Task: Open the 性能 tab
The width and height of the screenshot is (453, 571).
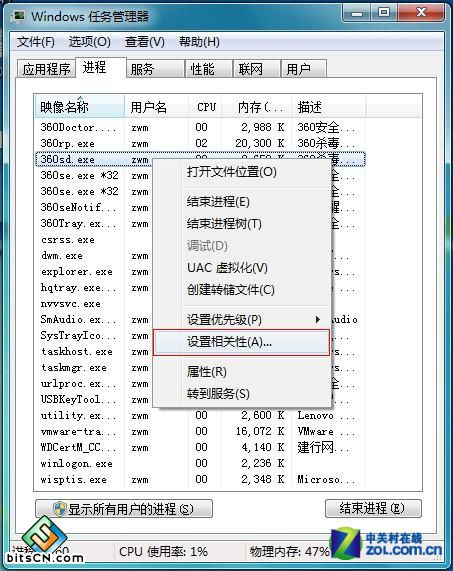Action: 209,69
